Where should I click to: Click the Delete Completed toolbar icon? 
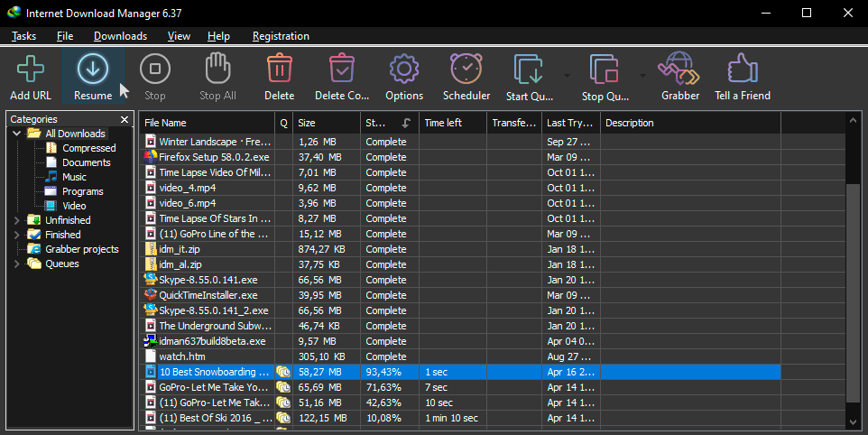pos(341,70)
